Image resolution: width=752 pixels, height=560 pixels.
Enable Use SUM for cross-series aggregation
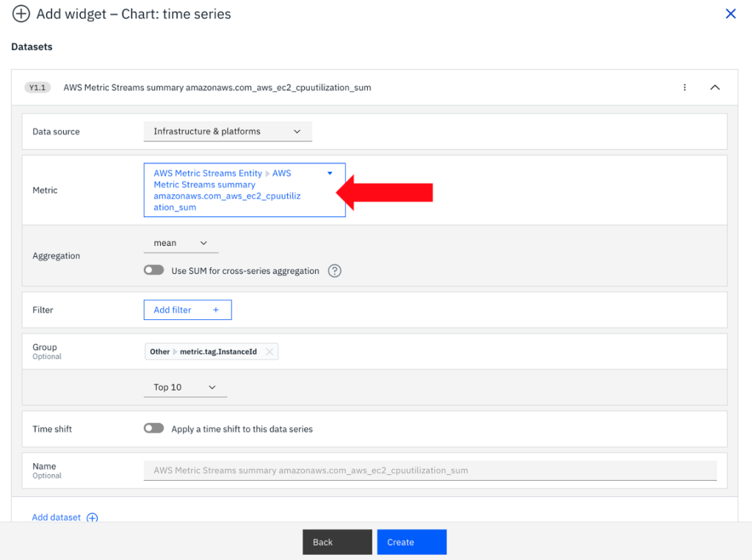pyautogui.click(x=153, y=270)
